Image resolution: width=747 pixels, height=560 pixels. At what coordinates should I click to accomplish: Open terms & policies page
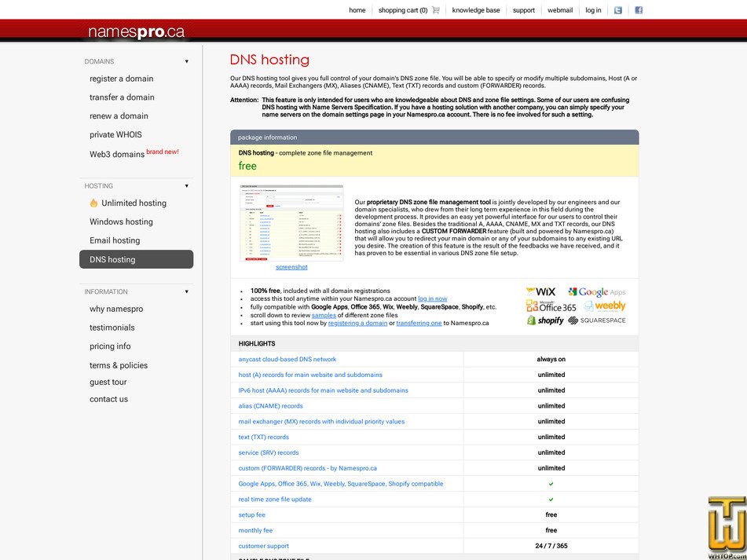[119, 365]
